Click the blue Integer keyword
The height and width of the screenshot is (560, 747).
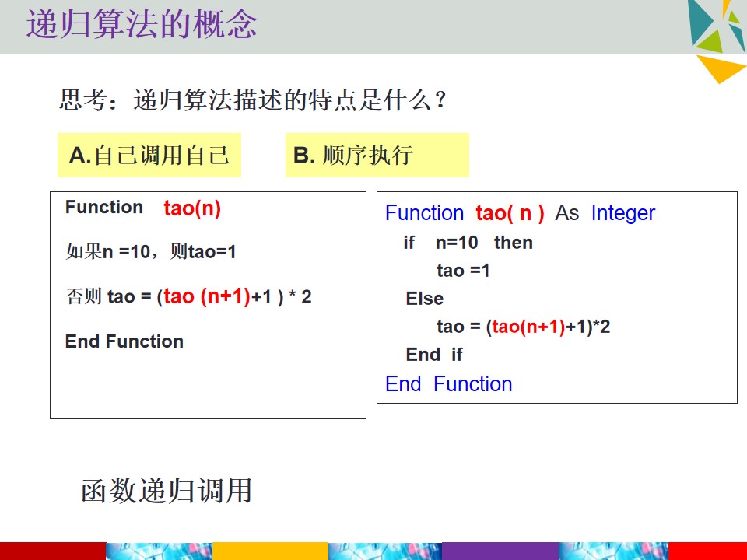[x=623, y=213]
